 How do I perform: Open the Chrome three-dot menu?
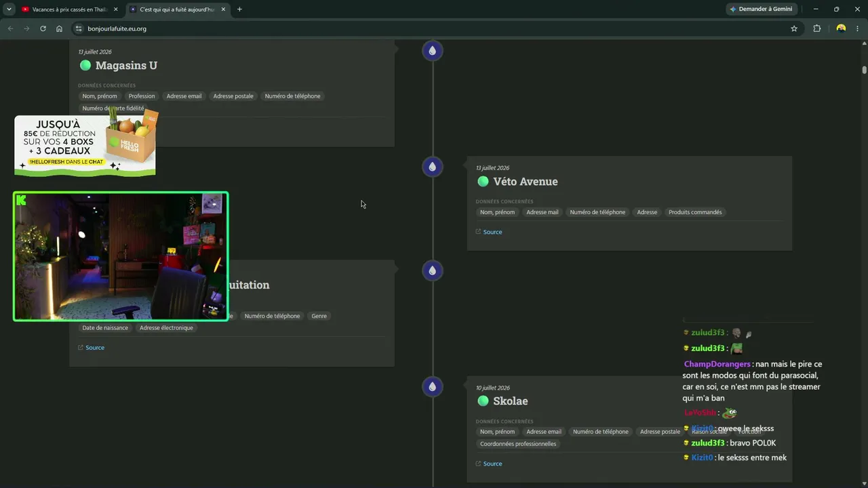tap(858, 28)
